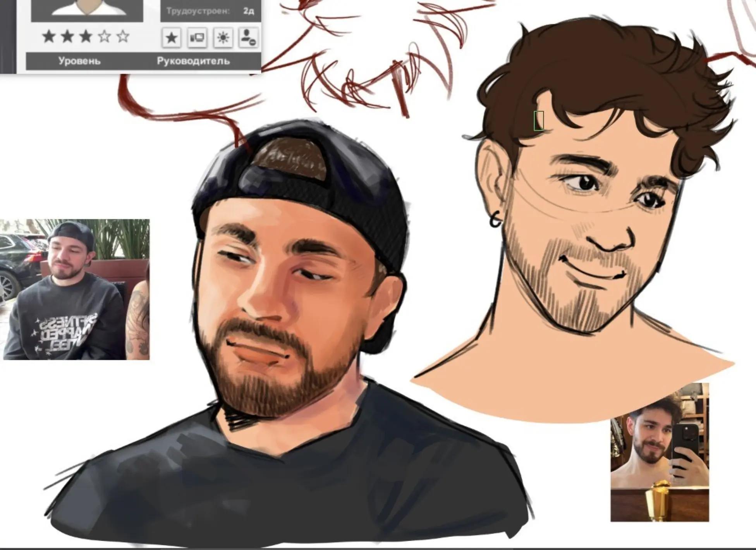Viewport: 756px width, 550px height.
Task: Click the '2д' value
Action: (x=249, y=11)
